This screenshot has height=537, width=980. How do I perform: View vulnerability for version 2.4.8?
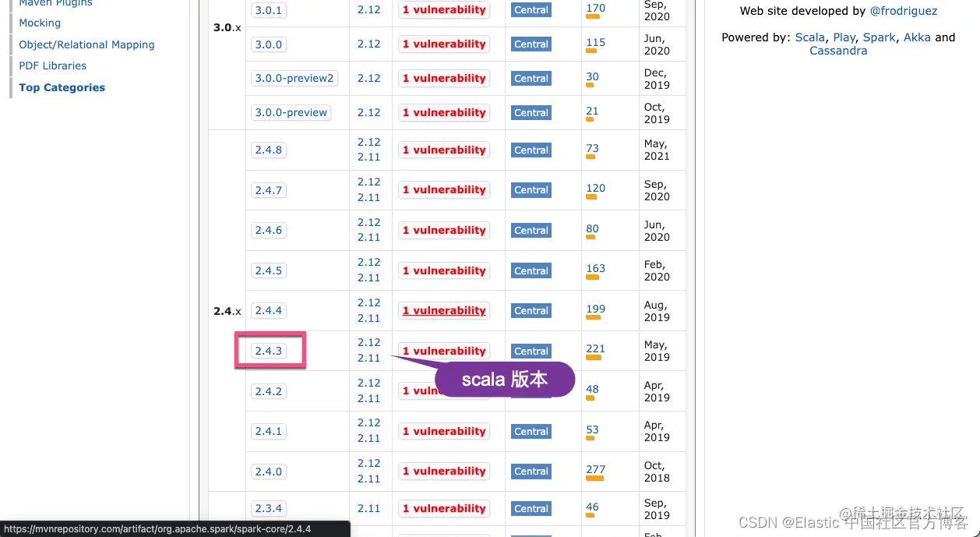tap(444, 150)
